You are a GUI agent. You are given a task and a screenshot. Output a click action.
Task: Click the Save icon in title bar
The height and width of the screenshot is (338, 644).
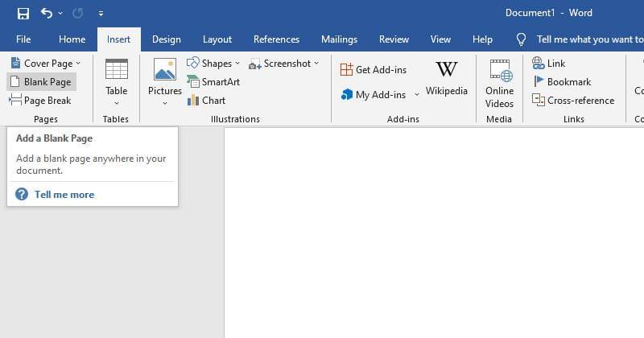coord(23,13)
